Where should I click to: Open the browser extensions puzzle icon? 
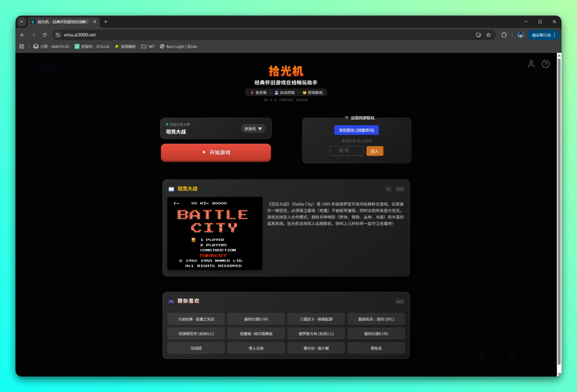point(504,35)
